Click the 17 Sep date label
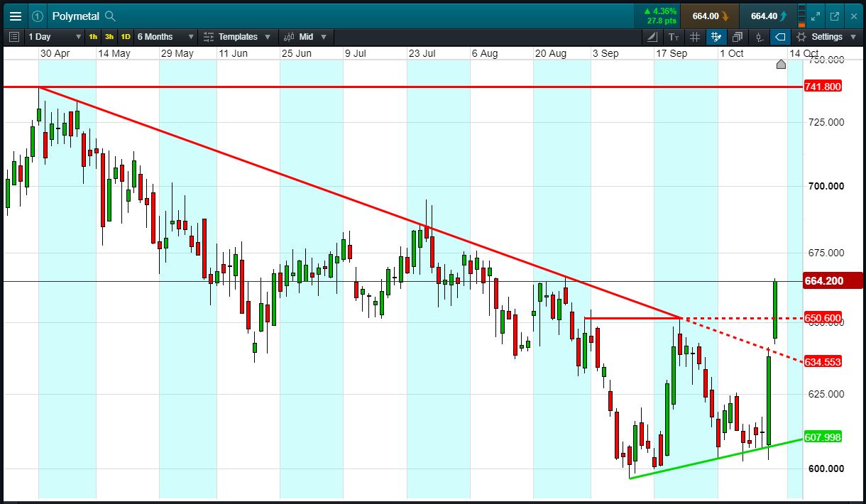Viewport: 866px width, 504px height. coord(672,53)
